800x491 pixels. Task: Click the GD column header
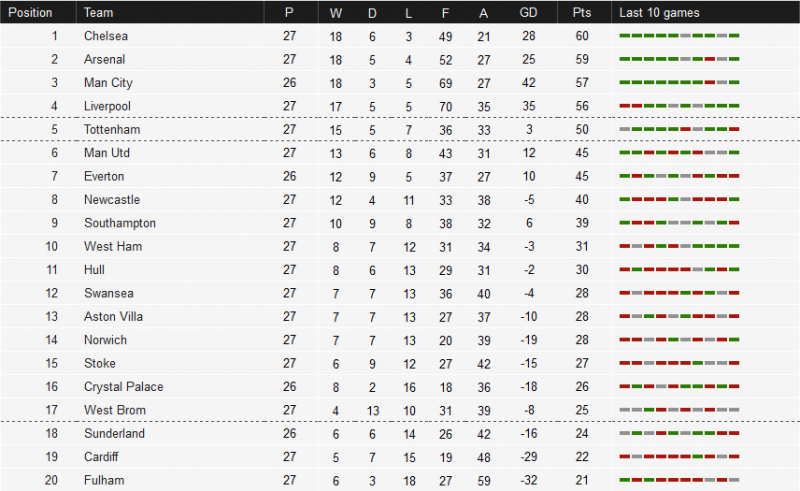click(529, 13)
